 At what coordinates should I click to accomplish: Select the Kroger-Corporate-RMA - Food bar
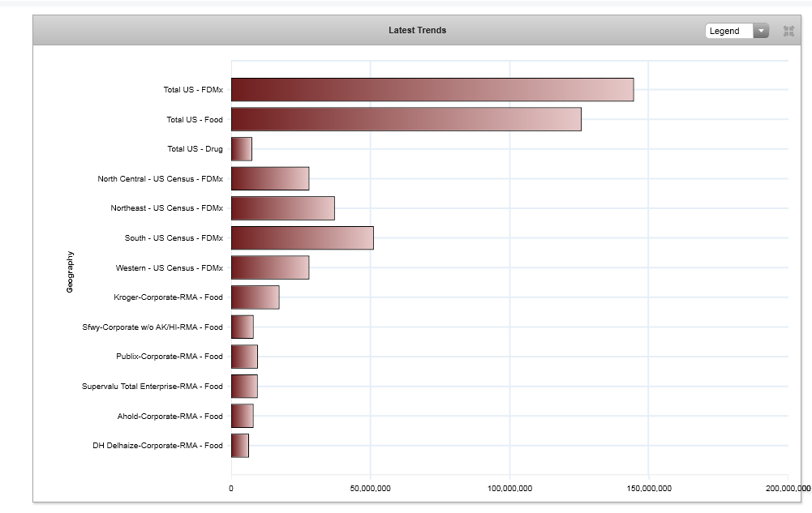[x=255, y=297]
